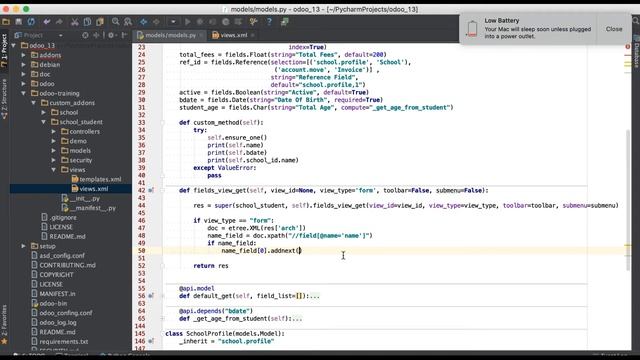Click the override gutter icon at line 56

pyautogui.click(x=151, y=296)
